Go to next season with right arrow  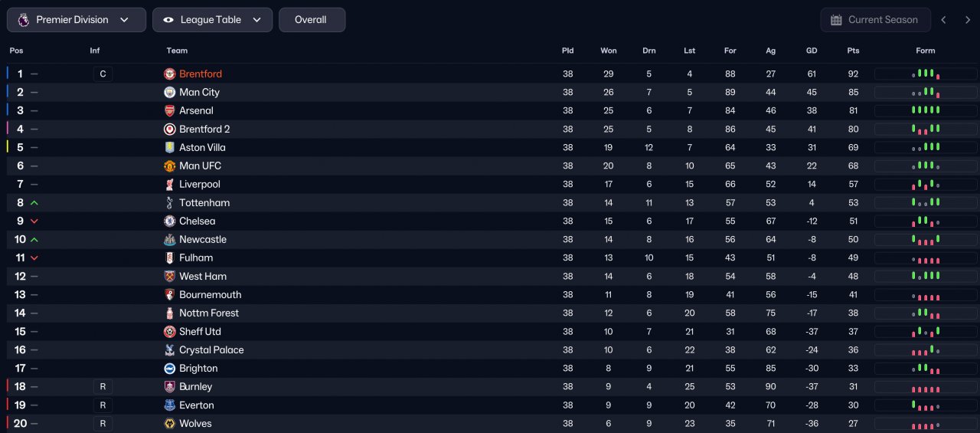coord(968,20)
